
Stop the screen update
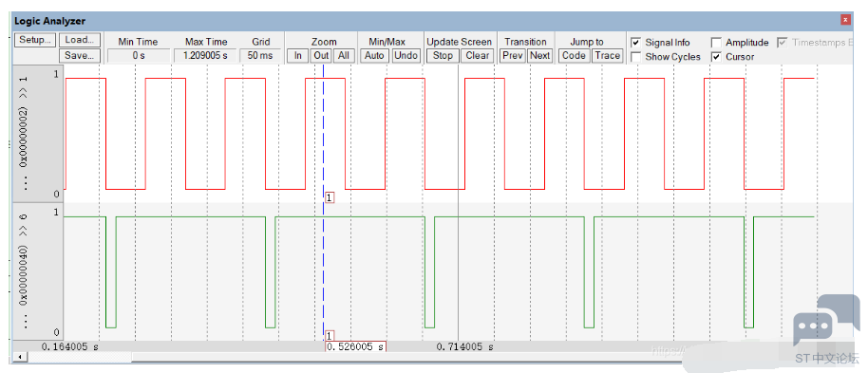tap(443, 55)
